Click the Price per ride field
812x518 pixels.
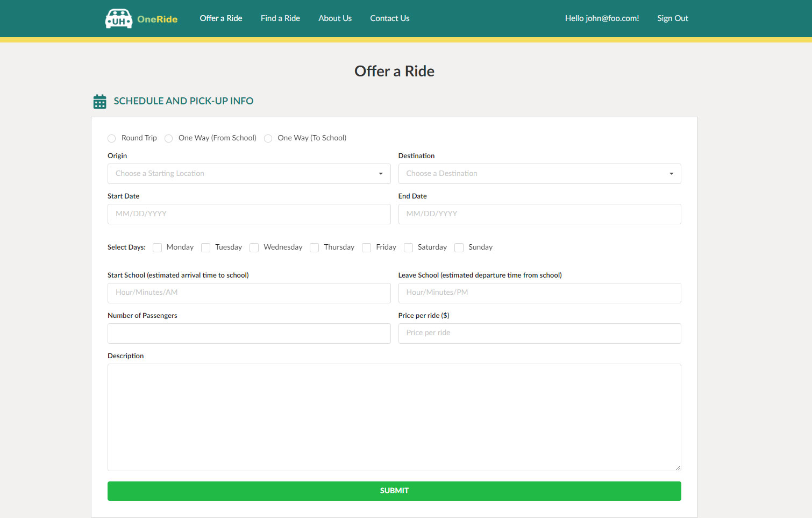pyautogui.click(x=539, y=333)
